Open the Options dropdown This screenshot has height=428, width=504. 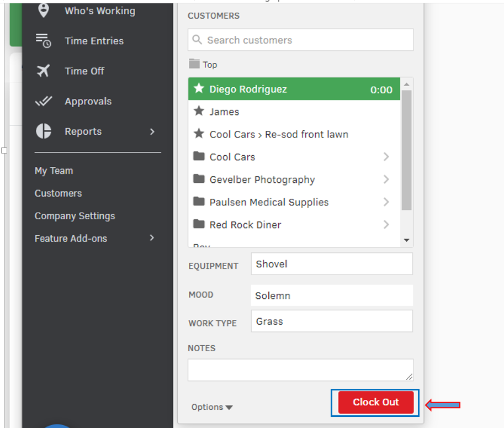(212, 407)
